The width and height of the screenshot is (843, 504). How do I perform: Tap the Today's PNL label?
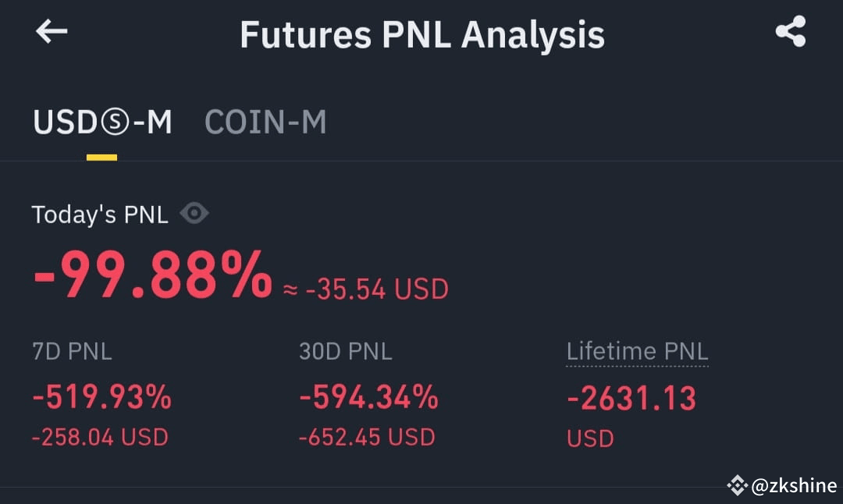click(100, 213)
